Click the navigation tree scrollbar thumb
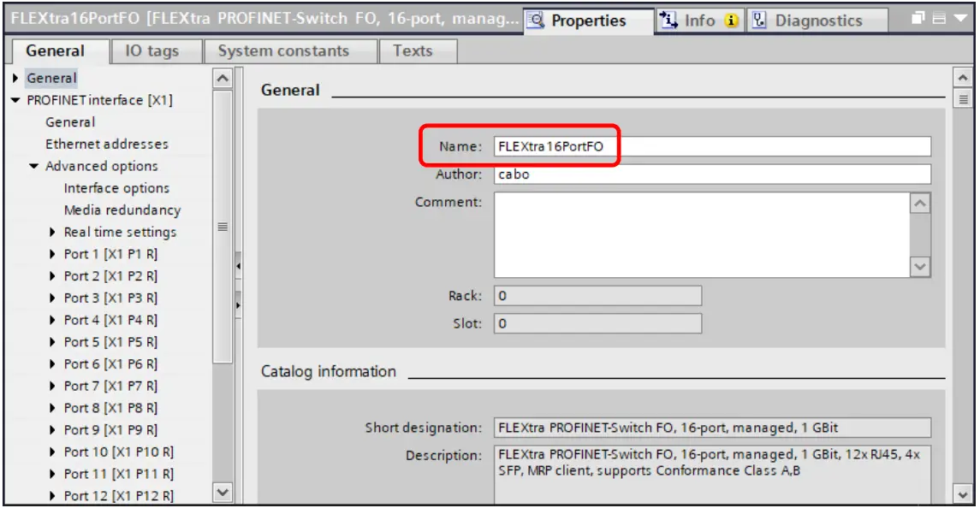 pyautogui.click(x=223, y=226)
